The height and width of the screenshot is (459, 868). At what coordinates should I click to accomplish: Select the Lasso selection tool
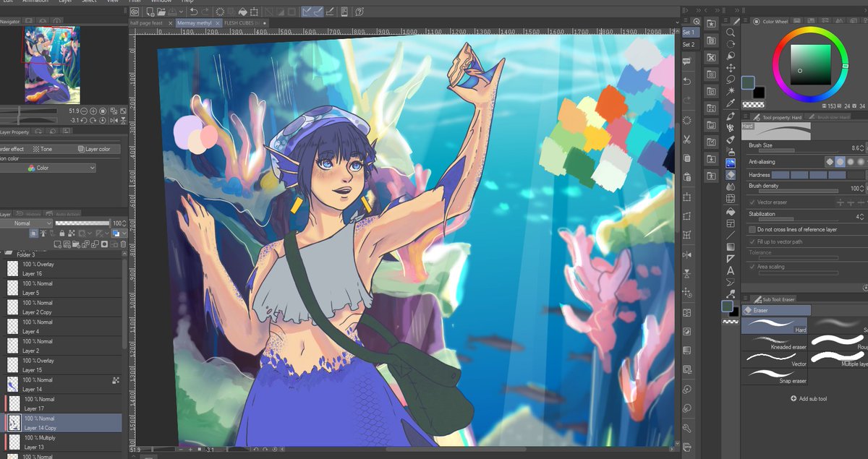click(x=731, y=80)
